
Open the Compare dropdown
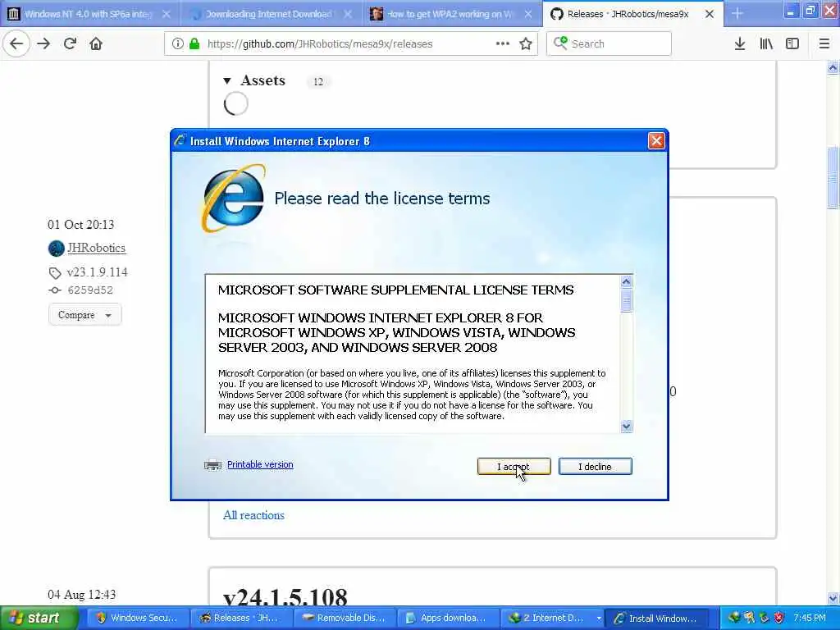(85, 315)
